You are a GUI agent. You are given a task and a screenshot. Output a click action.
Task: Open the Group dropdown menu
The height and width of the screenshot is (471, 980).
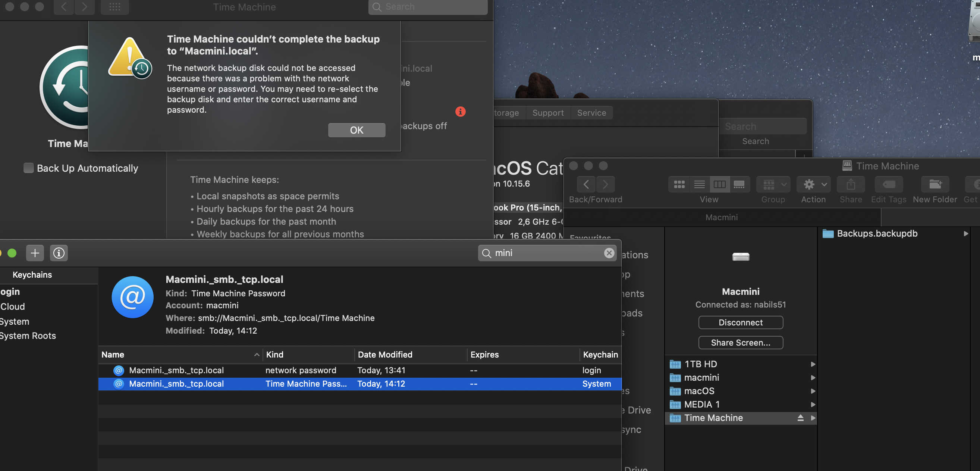pos(773,184)
